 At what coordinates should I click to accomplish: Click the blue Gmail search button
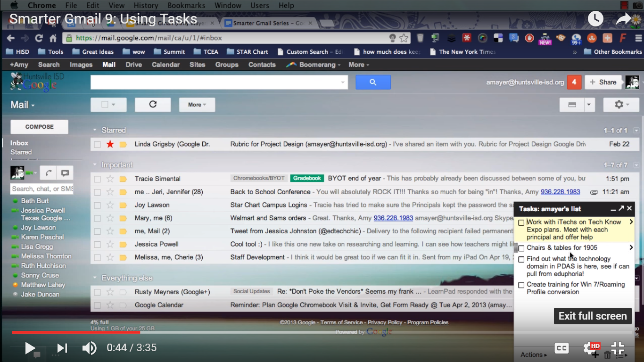(373, 82)
